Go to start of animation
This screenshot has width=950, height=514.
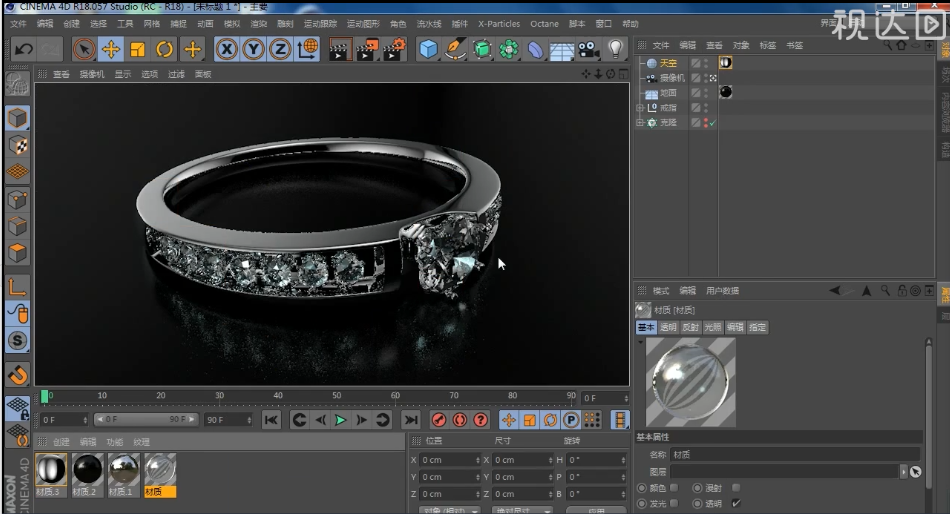pyautogui.click(x=271, y=420)
